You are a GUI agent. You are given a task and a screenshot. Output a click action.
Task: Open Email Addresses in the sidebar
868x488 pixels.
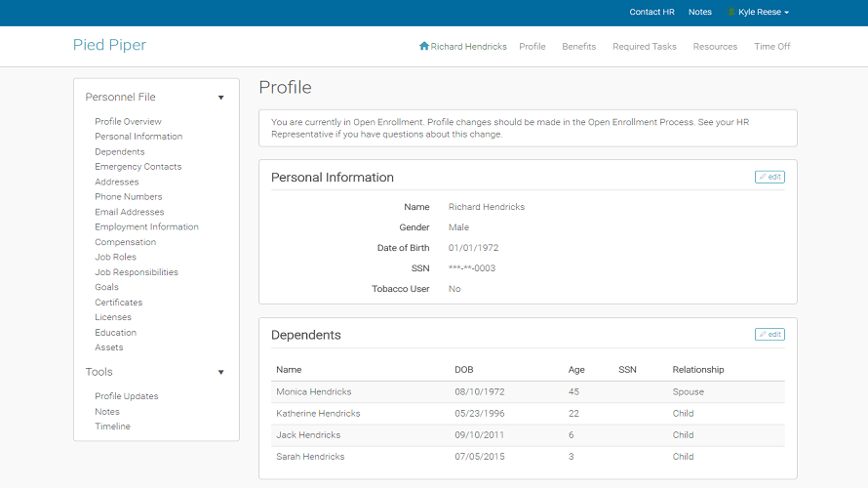129,212
